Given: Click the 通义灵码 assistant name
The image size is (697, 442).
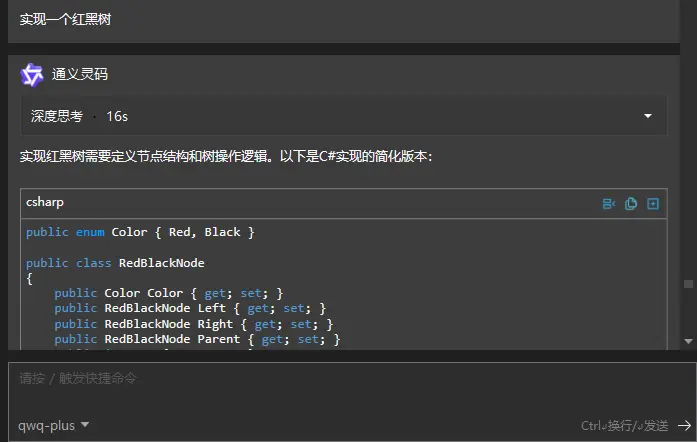Looking at the screenshot, I should 79,74.
